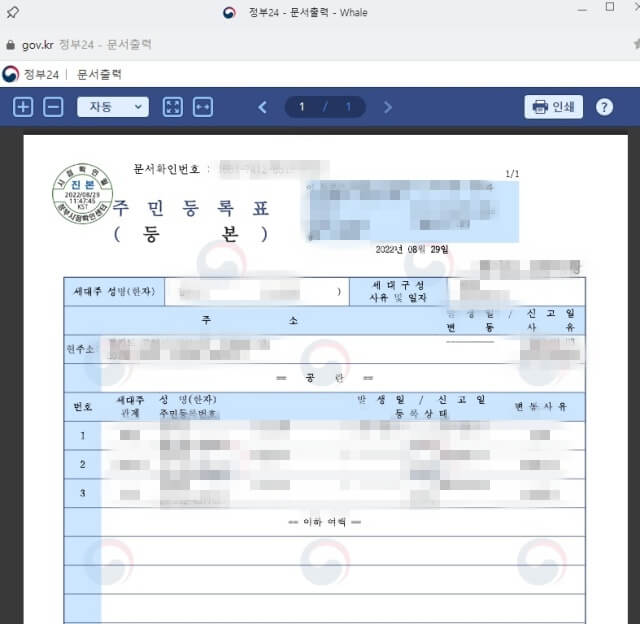640x624 pixels.
Task: Click the 세대주 성명(한자) table header
Action: click(114, 291)
